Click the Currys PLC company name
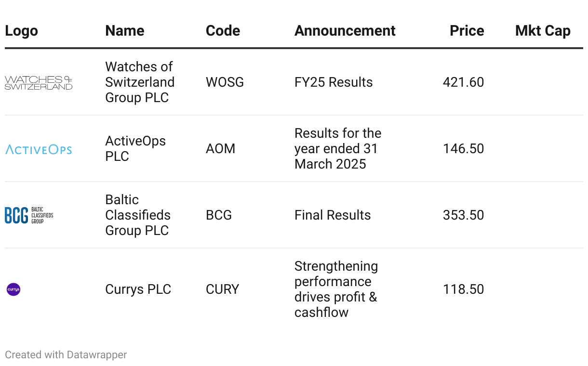Screen dimensions: 588x366 point(138,289)
